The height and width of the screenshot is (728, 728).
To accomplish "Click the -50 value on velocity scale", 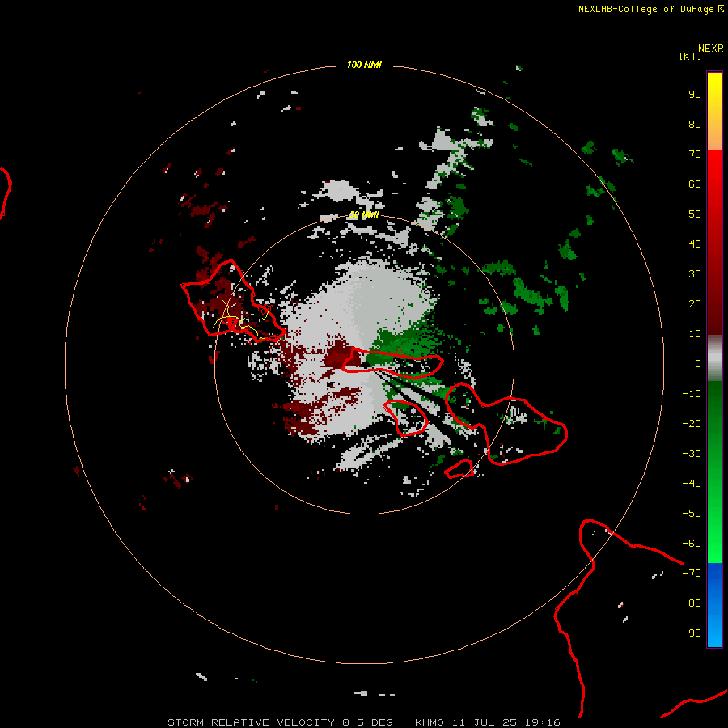I will point(692,514).
